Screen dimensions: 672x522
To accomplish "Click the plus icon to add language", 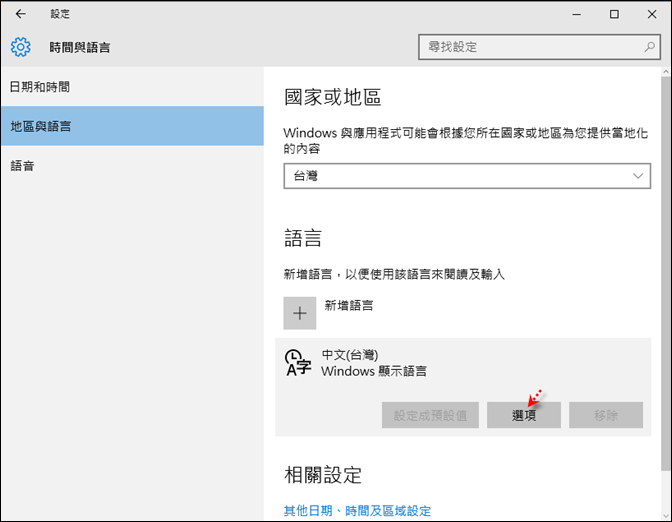I will pos(300,313).
